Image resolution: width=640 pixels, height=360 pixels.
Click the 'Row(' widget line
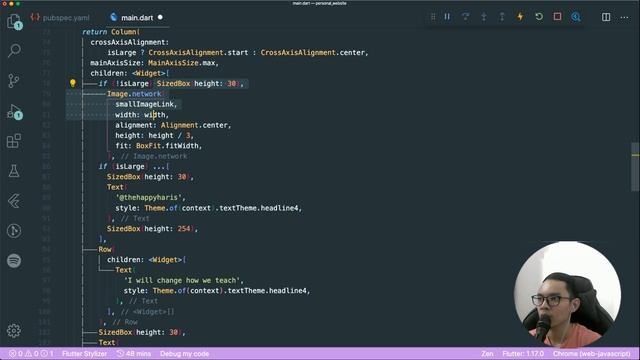pyautogui.click(x=107, y=249)
